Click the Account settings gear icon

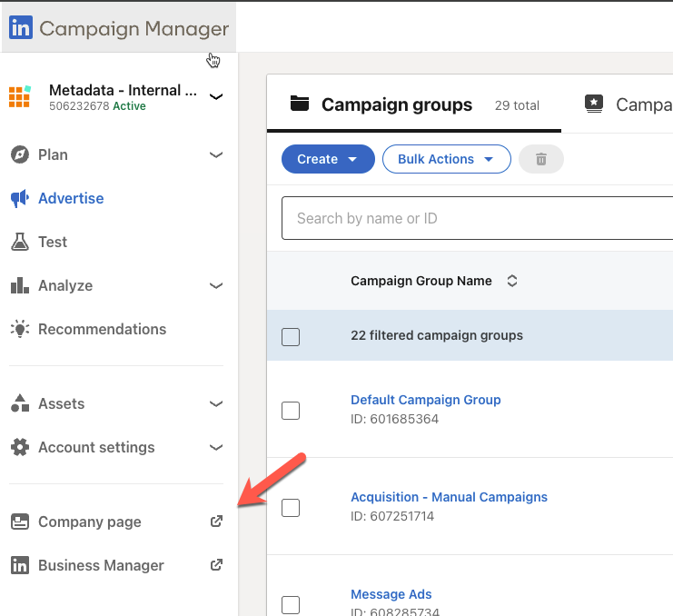tap(20, 448)
